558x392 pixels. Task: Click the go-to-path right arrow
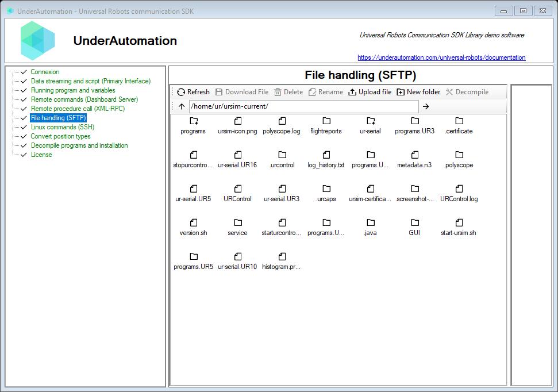(426, 106)
